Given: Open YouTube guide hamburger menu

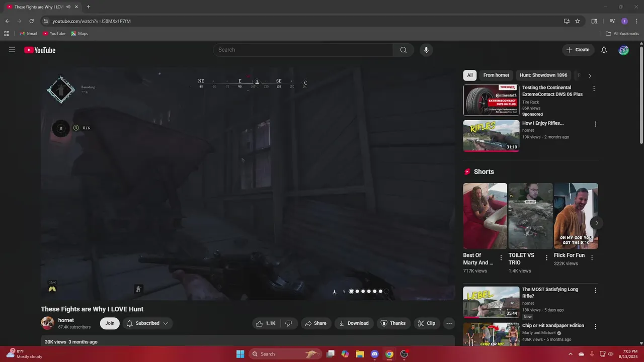Looking at the screenshot, I should 12,50.
